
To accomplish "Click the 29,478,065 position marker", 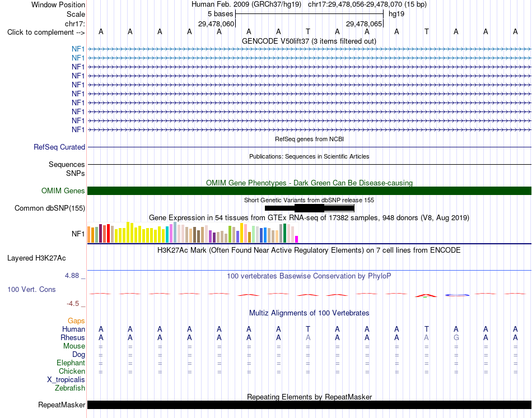I will [364, 24].
